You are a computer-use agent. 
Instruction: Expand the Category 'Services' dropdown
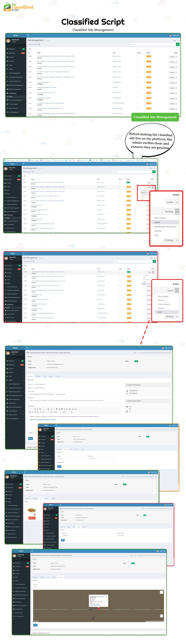pyautogui.click(x=71, y=458)
